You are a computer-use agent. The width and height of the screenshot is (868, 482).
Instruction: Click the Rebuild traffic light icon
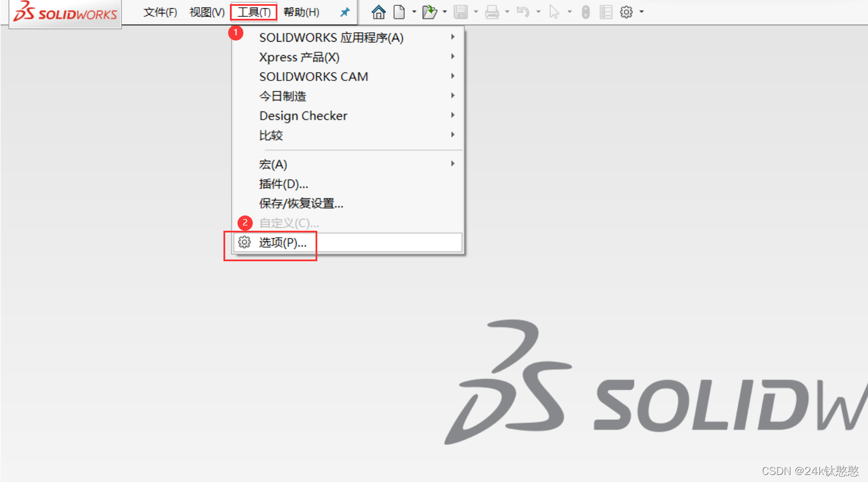pos(585,12)
